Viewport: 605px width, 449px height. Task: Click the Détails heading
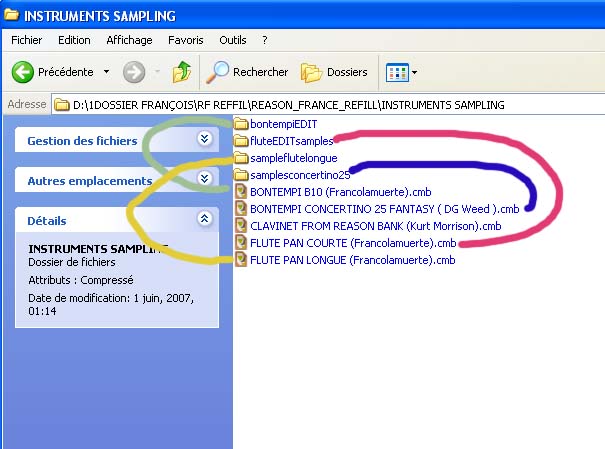(x=47, y=221)
